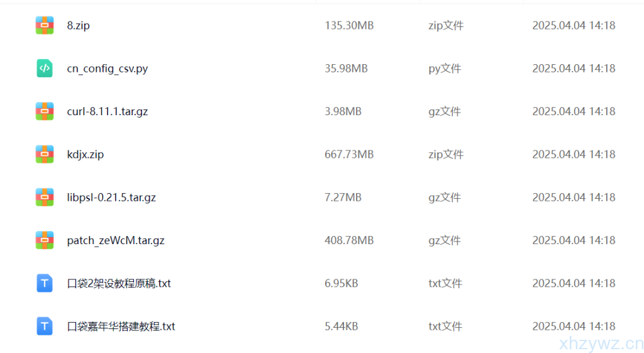
Task: Open the patch_zeWcM.tar.gz file name
Action: point(116,240)
